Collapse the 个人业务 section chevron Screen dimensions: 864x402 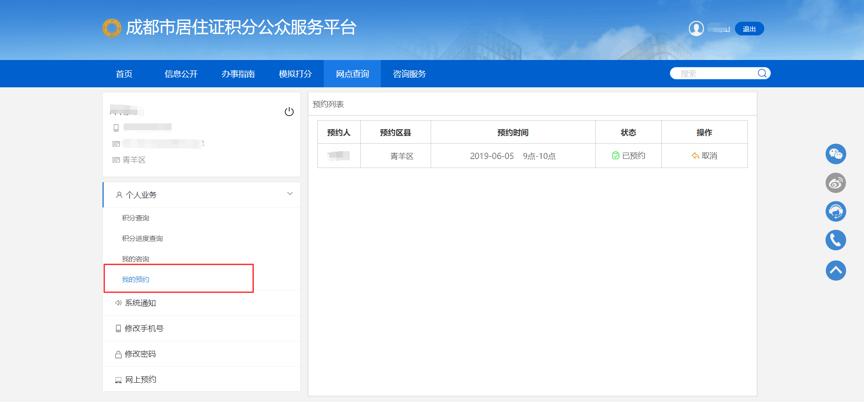(290, 194)
